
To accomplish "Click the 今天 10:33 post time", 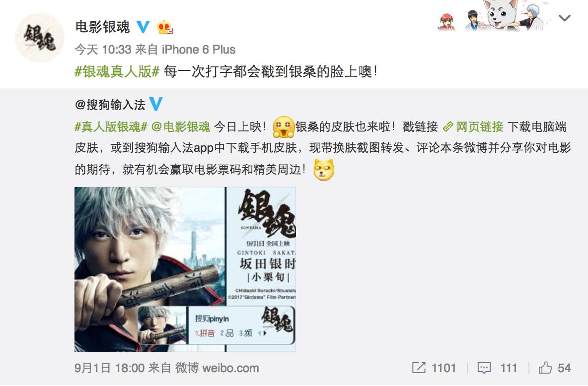I will pos(103,50).
